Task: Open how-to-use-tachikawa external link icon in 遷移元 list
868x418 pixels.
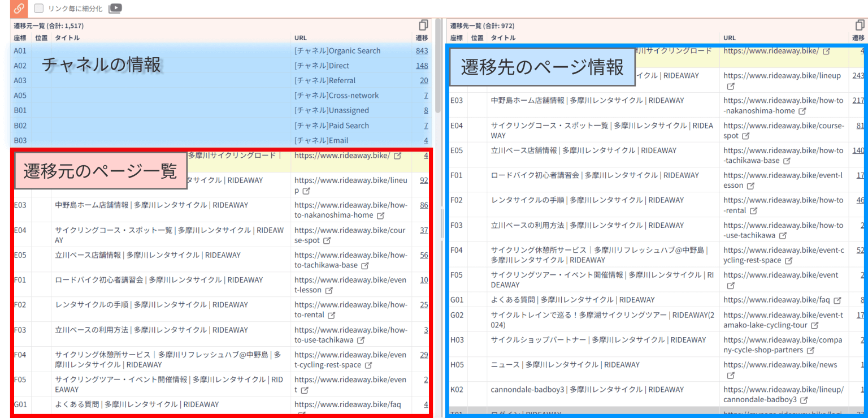Action: [x=361, y=340]
